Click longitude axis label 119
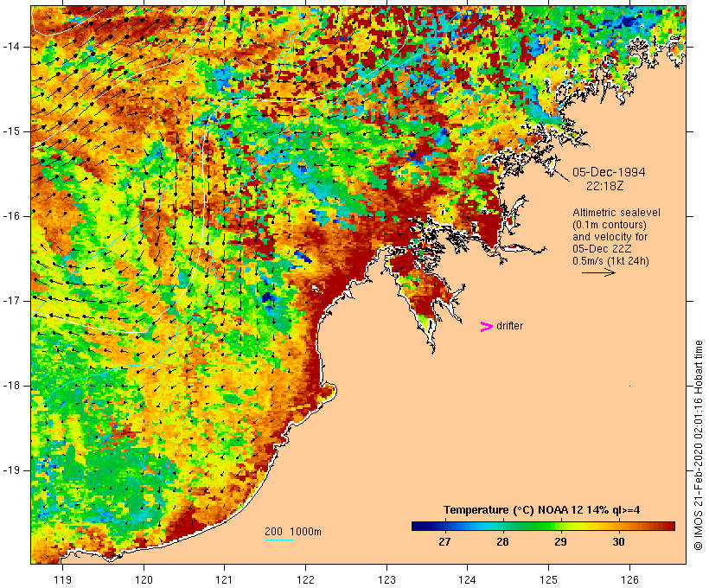The image size is (709, 588). pyautogui.click(x=62, y=579)
